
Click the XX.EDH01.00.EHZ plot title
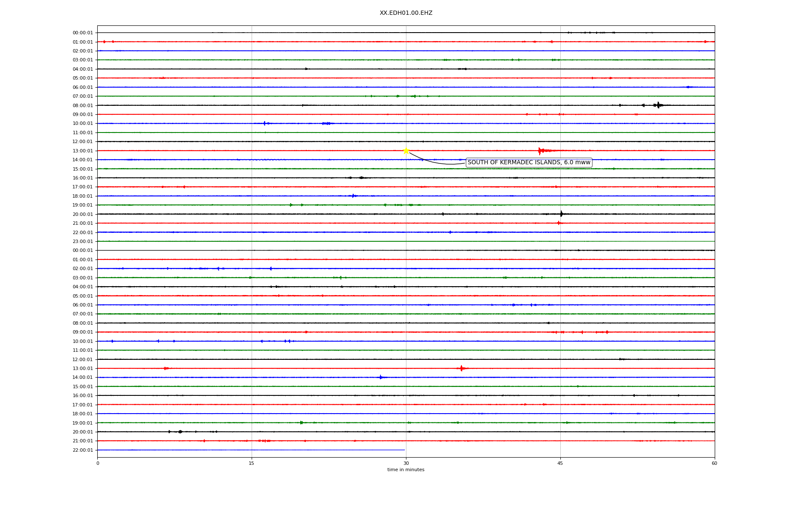coord(406,13)
